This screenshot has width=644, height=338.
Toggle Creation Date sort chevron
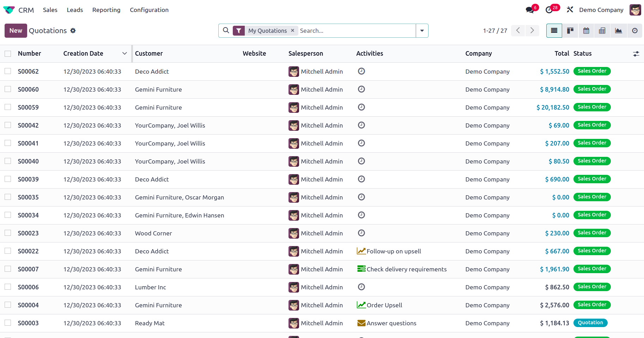tap(124, 53)
